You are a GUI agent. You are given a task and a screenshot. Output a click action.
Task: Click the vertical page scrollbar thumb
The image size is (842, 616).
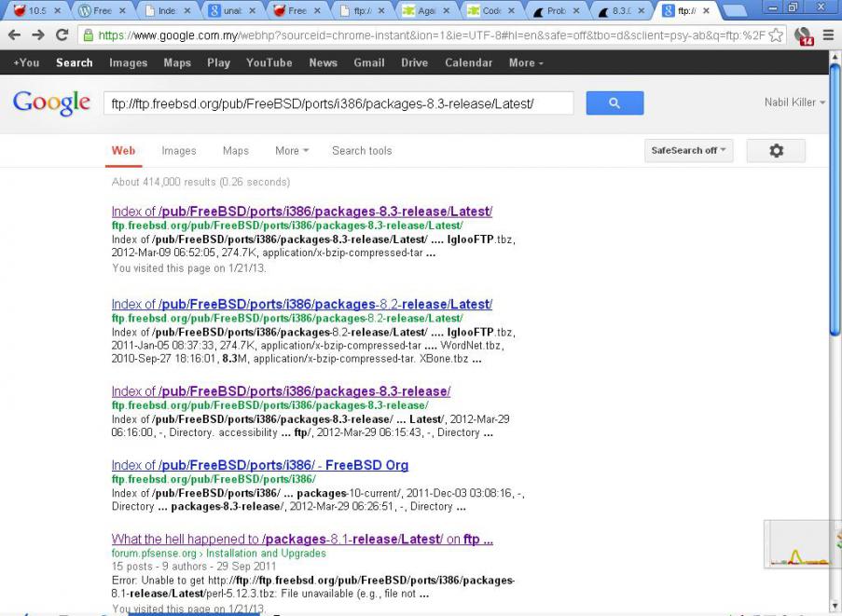tap(835, 200)
